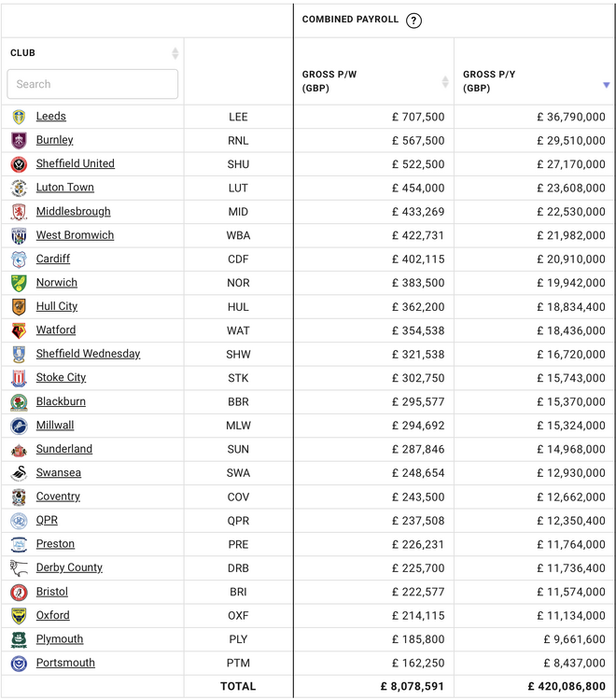Open the Combined Payroll help tooltip

click(413, 21)
